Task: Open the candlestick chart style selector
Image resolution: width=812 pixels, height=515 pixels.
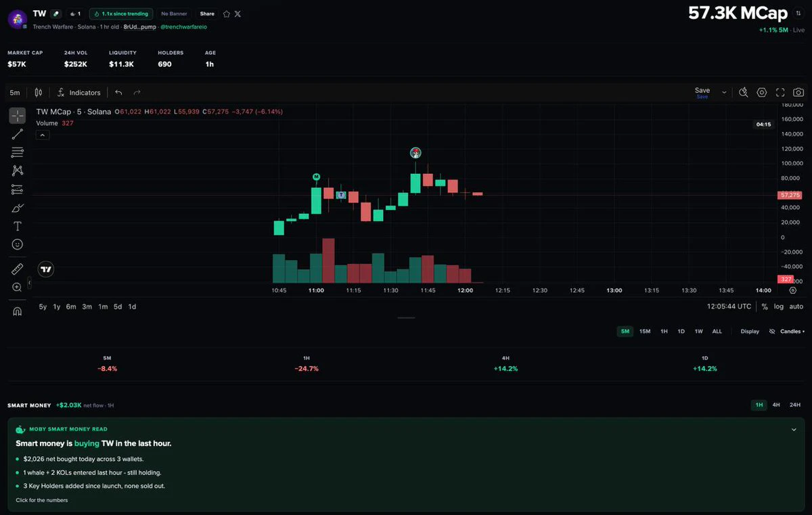Action: coord(39,93)
